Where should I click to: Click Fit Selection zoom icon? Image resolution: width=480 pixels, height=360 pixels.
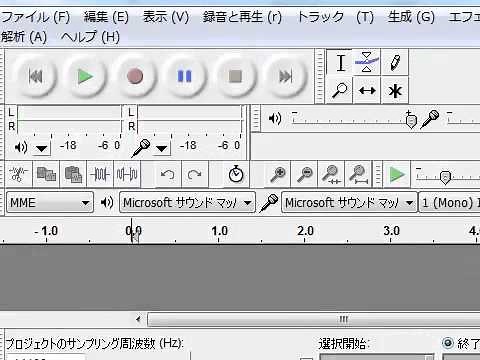tap(332, 174)
